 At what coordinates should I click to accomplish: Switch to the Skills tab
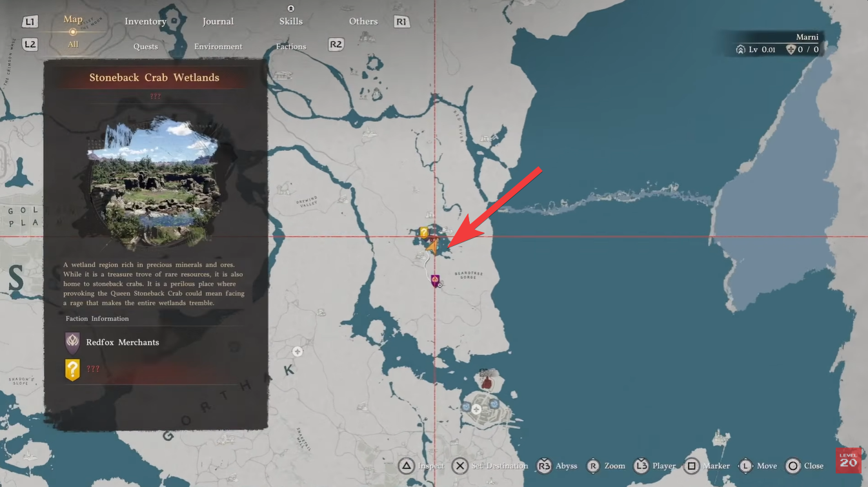point(290,21)
